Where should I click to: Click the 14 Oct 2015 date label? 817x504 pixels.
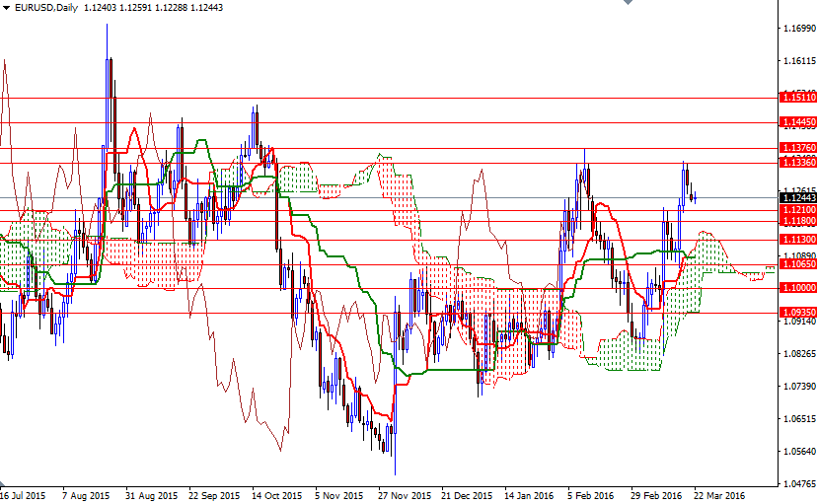point(276,496)
